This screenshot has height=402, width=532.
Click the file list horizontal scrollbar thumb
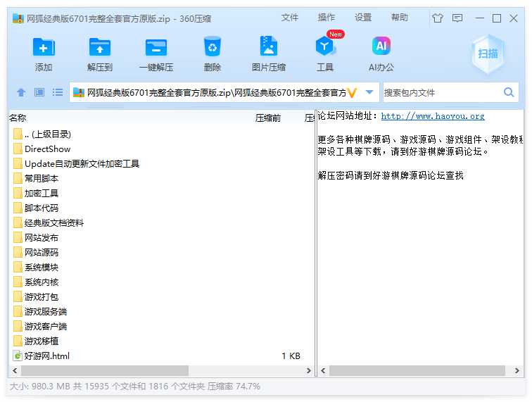[x=105, y=370]
